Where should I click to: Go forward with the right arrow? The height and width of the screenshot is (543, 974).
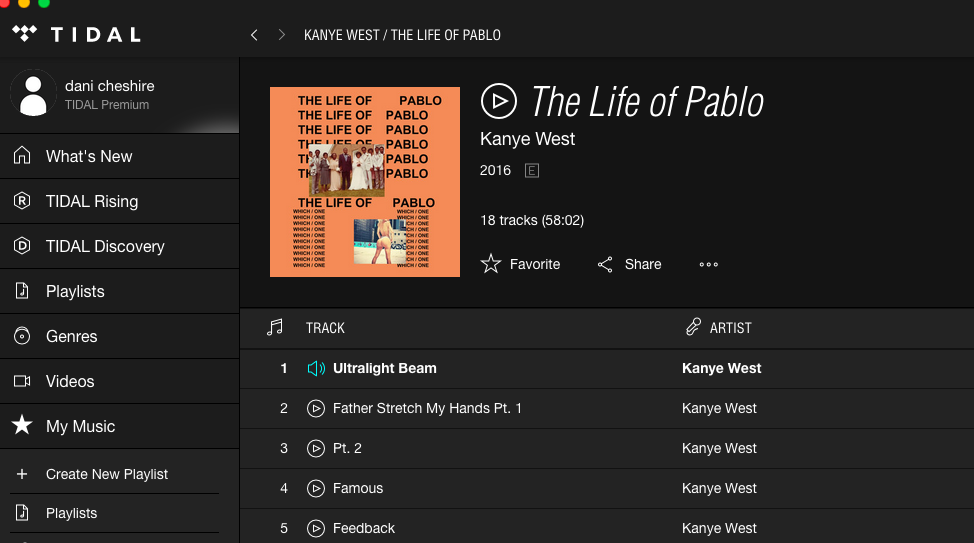[281, 35]
